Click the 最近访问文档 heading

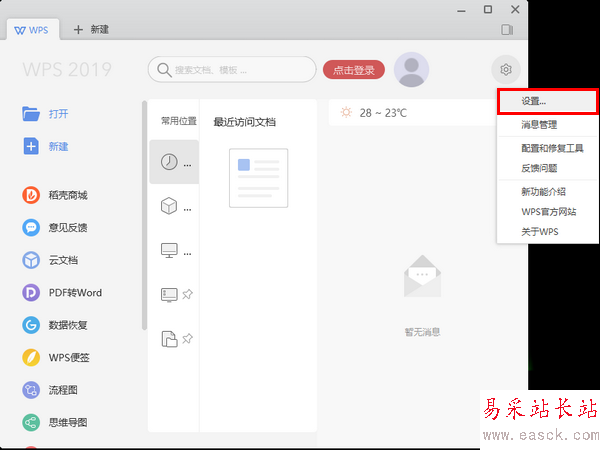pos(244,122)
